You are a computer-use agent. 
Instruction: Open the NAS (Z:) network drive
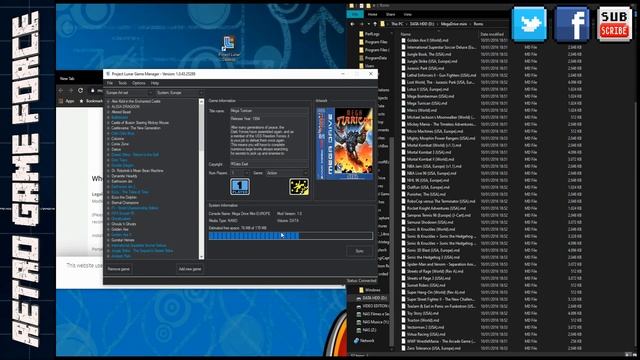[x=367, y=330]
